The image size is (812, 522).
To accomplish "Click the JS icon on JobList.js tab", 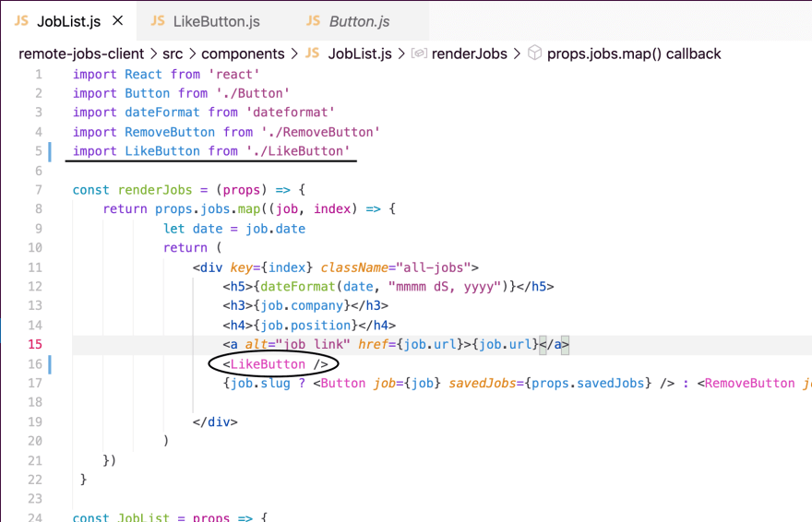I will tap(21, 20).
